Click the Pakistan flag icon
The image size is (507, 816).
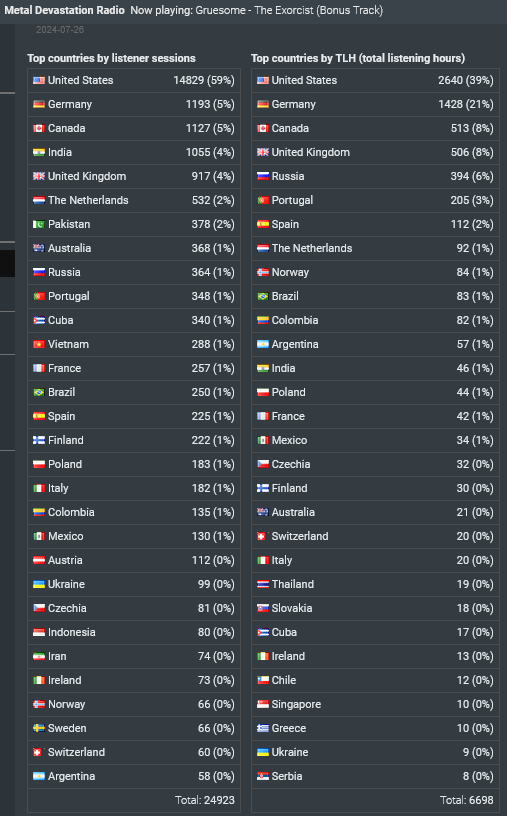point(39,224)
